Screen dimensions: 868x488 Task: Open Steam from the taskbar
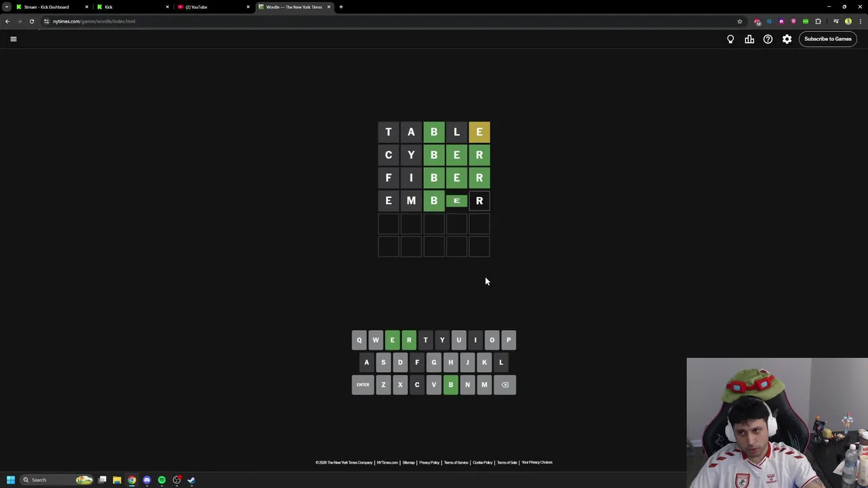pos(191,480)
